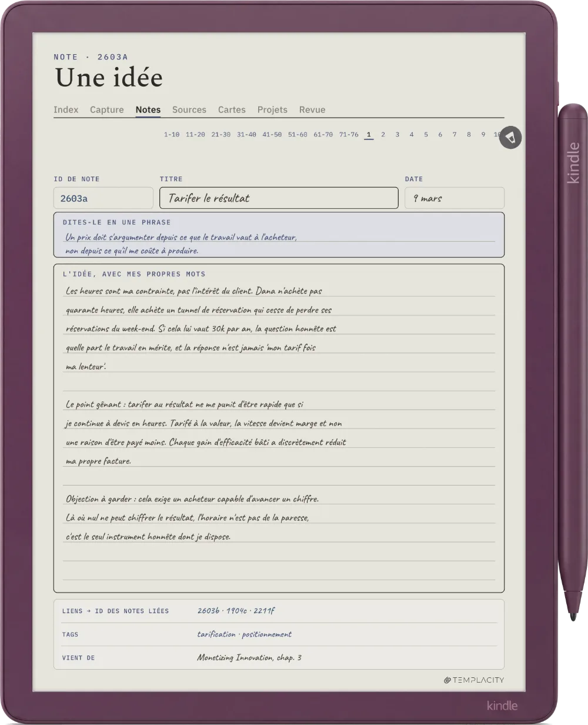Viewport: 588px width, 725px height.
Task: Tap the 'VIENT DE' label
Action: click(78, 658)
